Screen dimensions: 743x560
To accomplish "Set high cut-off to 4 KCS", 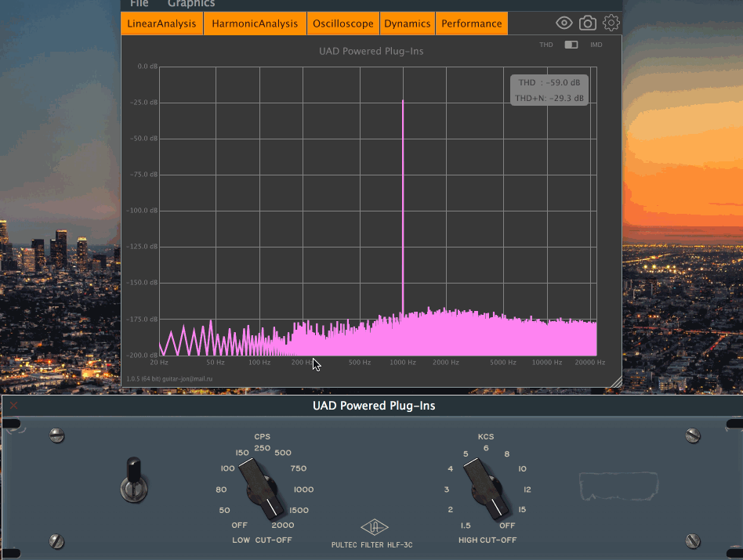I will click(450, 468).
